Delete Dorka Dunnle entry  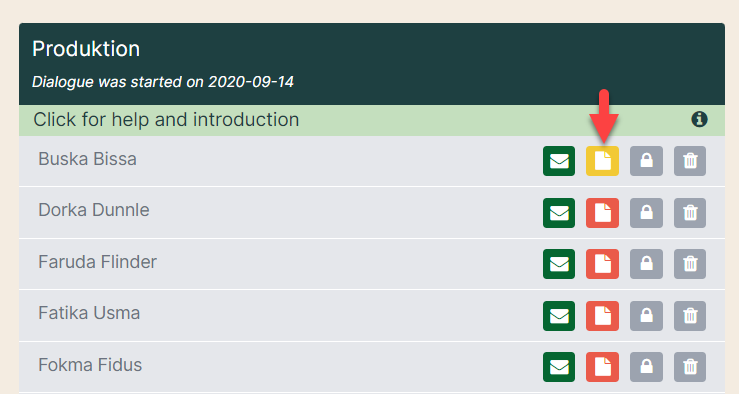[x=690, y=213]
